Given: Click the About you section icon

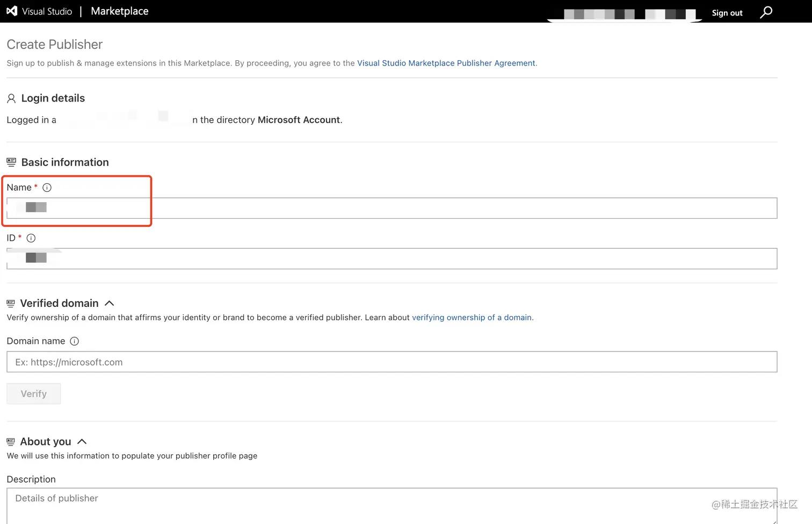Looking at the screenshot, I should click(x=11, y=442).
